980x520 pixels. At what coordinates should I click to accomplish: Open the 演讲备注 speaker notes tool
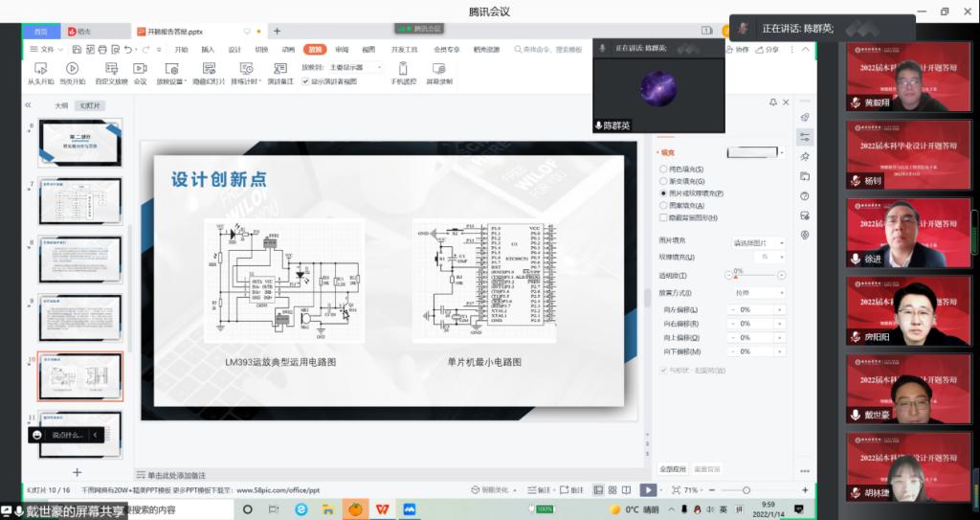point(279,68)
